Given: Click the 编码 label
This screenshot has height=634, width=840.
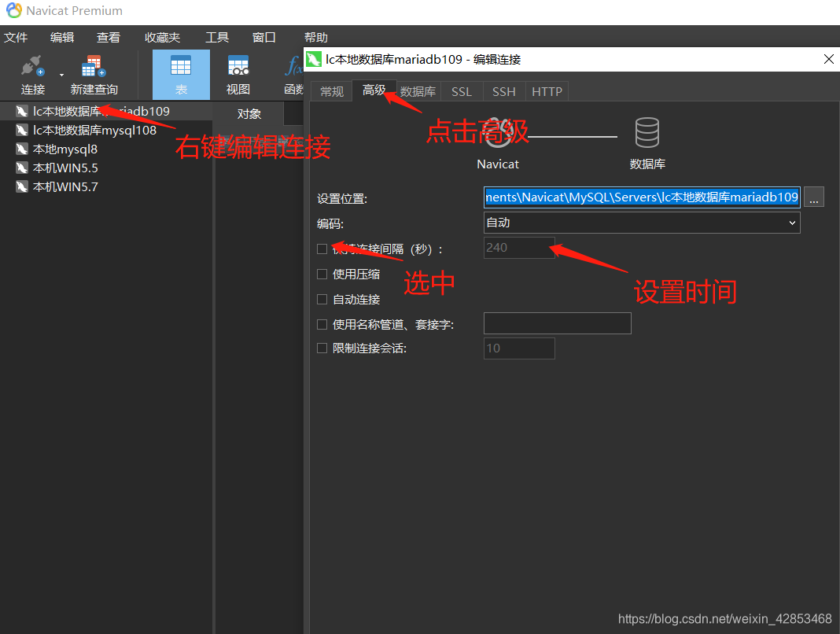Looking at the screenshot, I should coord(330,223).
